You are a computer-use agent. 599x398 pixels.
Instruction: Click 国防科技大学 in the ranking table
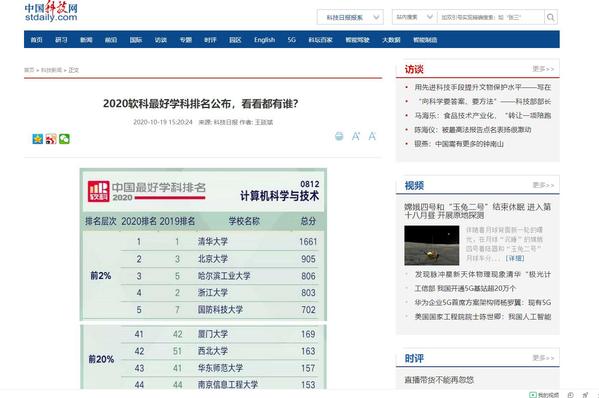[x=220, y=309]
